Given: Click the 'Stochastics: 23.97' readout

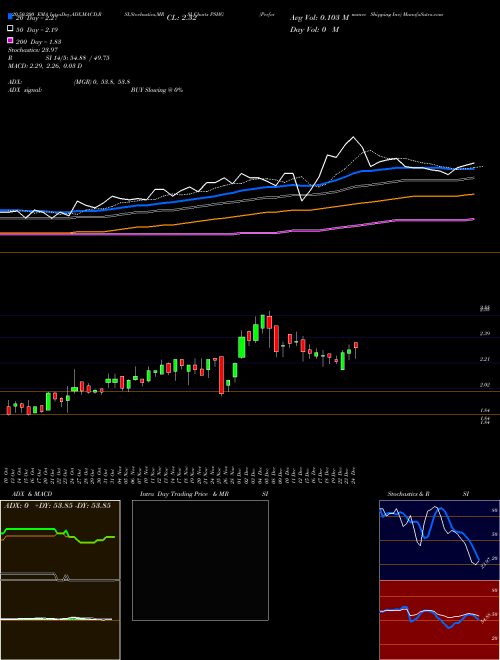Looking at the screenshot, I should pyautogui.click(x=33, y=50).
